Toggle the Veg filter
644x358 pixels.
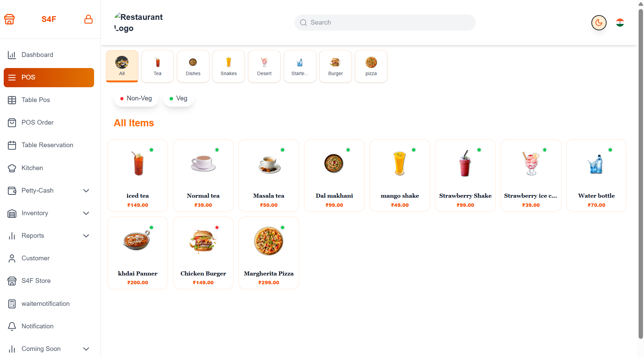(x=178, y=98)
